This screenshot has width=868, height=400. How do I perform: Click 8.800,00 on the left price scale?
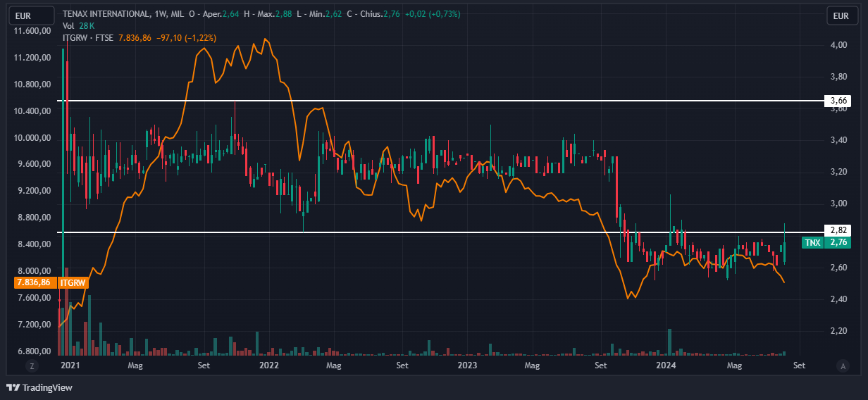pyautogui.click(x=35, y=218)
